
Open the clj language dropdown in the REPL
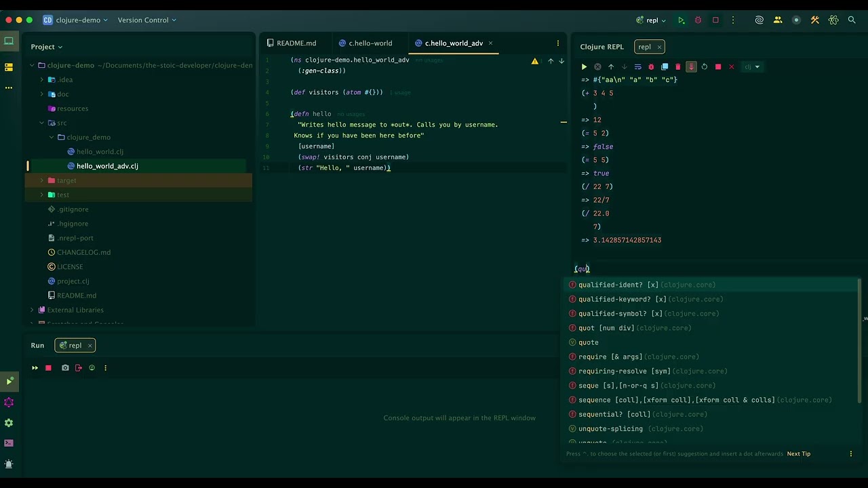click(x=752, y=66)
